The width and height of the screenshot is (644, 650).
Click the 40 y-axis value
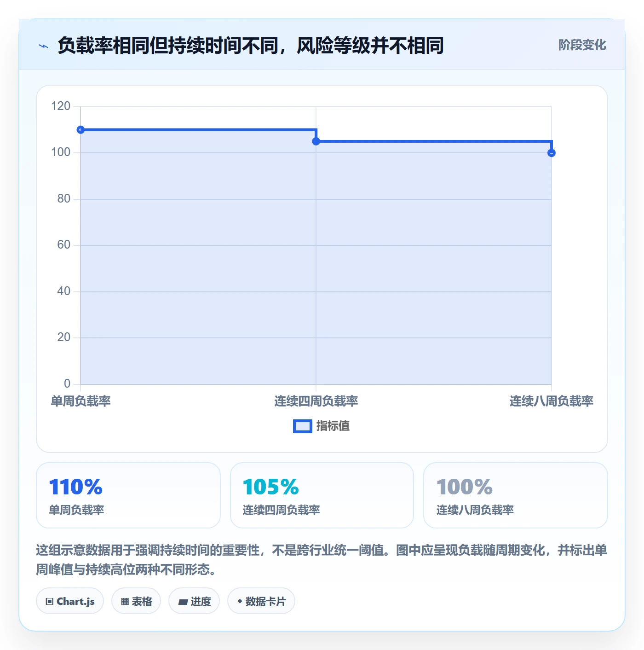click(x=64, y=291)
